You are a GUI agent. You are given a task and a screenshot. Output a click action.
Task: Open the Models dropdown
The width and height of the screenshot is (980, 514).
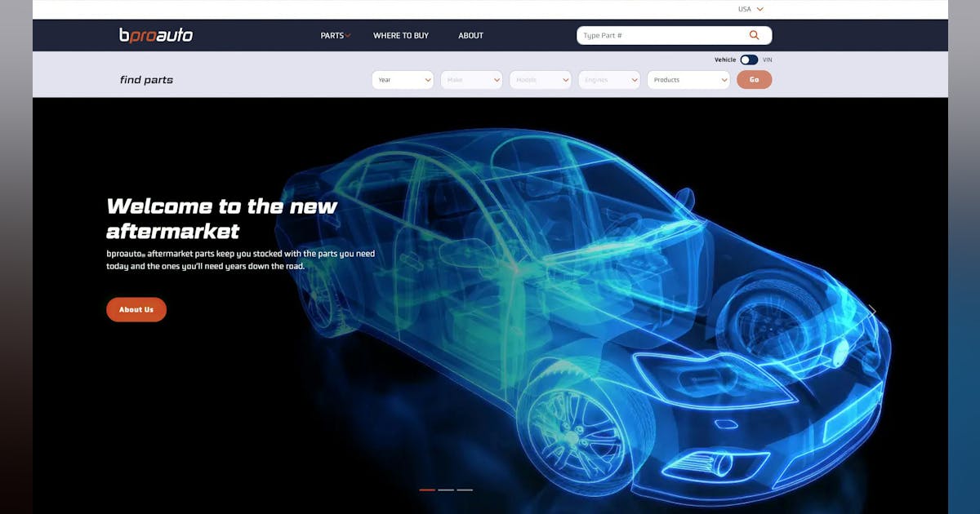(x=540, y=79)
